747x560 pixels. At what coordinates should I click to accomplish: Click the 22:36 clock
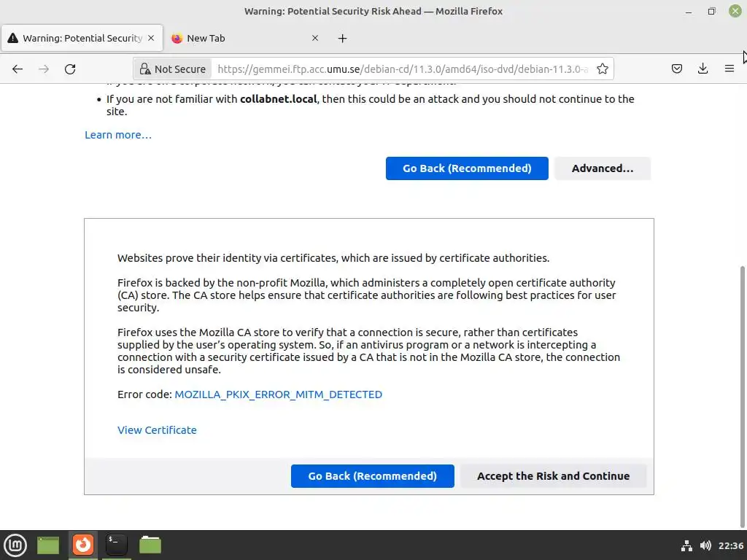pos(731,545)
